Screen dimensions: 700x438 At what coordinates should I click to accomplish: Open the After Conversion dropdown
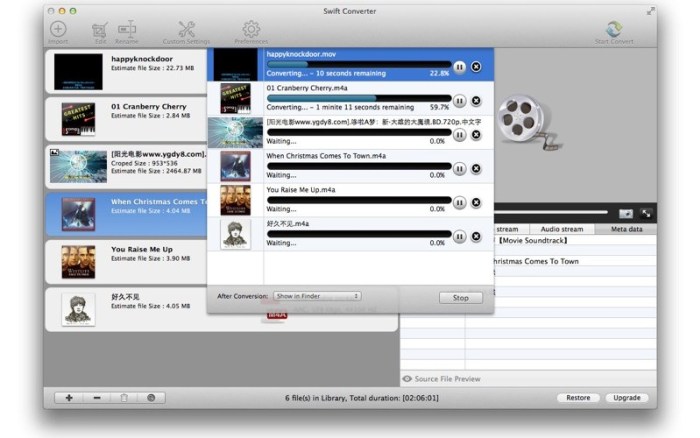(318, 296)
